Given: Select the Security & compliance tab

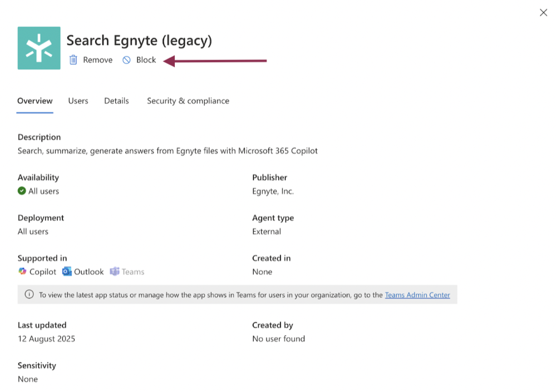Looking at the screenshot, I should pyautogui.click(x=188, y=101).
